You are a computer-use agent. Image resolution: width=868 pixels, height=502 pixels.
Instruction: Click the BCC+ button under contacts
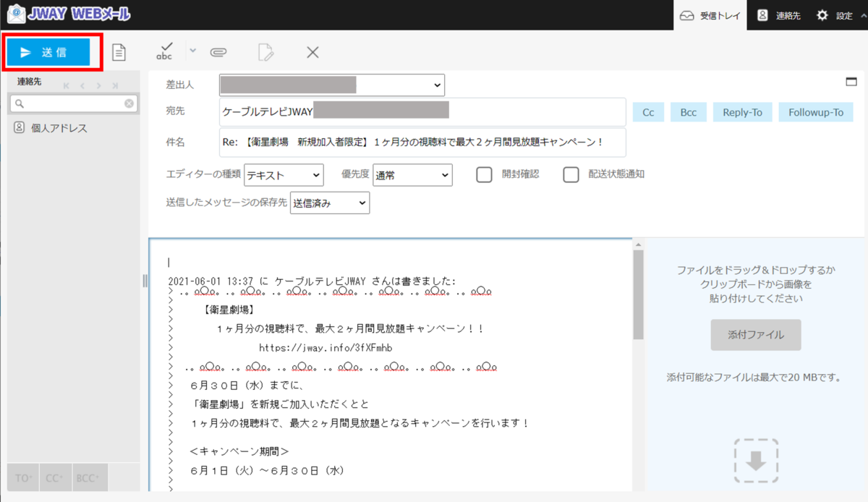pos(90,477)
